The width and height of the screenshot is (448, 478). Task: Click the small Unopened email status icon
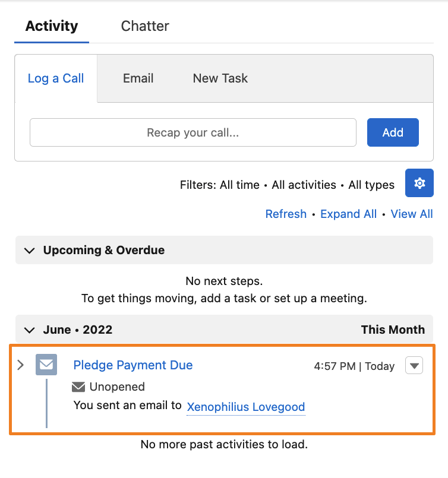click(79, 387)
